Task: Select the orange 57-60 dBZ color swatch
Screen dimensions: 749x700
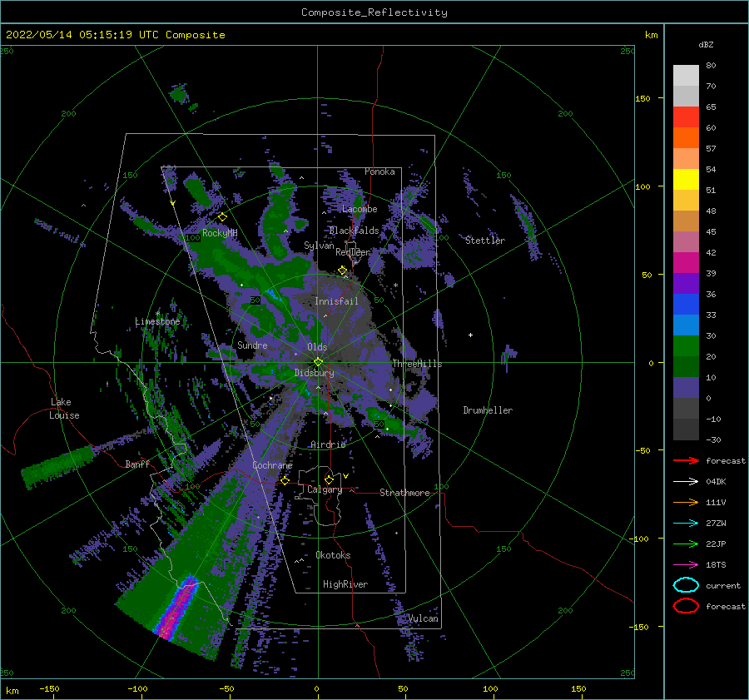Action: point(686,137)
